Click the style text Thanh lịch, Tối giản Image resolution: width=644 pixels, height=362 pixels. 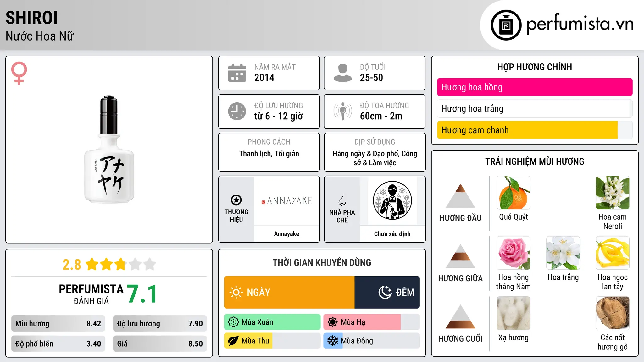[269, 154]
